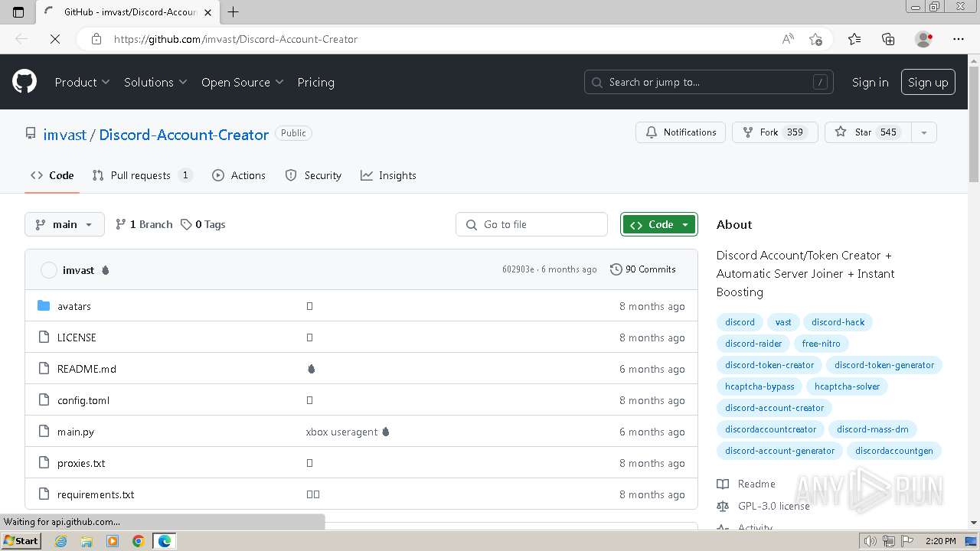Click the commit hash 602903e

[518, 269]
